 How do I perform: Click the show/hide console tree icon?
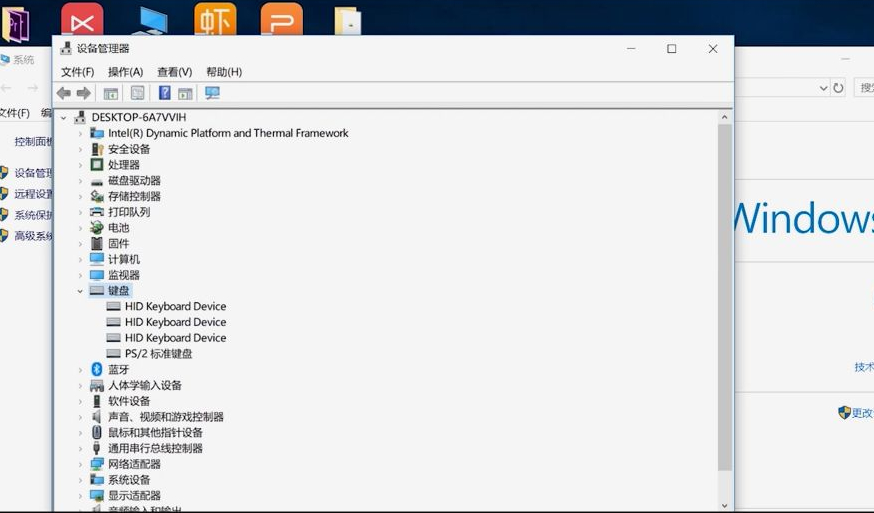[x=111, y=93]
